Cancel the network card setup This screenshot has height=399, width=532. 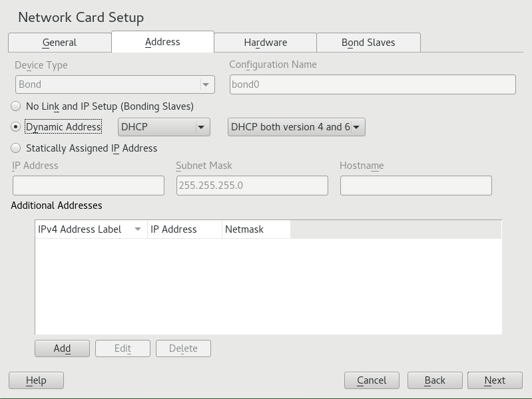(372, 380)
